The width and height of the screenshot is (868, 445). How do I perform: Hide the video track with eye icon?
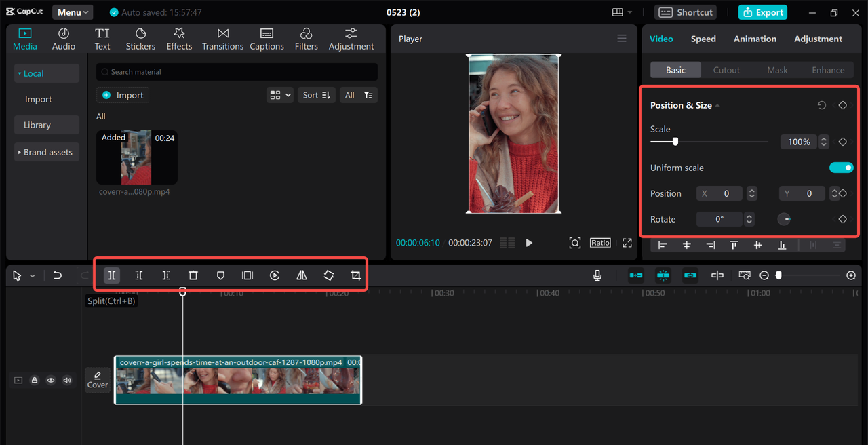coord(51,381)
